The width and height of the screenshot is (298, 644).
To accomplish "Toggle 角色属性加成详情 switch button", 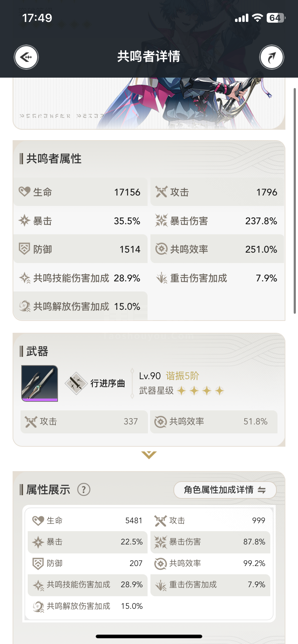I will point(225,490).
